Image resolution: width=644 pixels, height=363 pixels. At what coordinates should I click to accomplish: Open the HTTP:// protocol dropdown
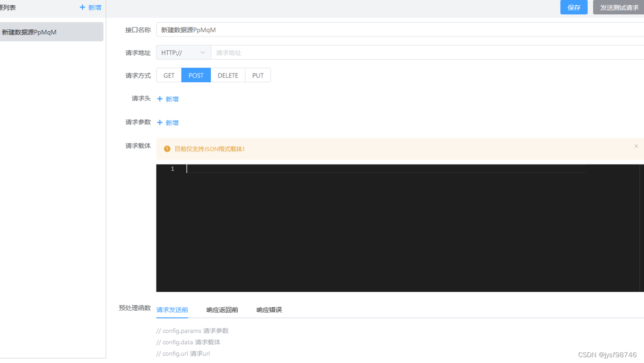(x=183, y=52)
